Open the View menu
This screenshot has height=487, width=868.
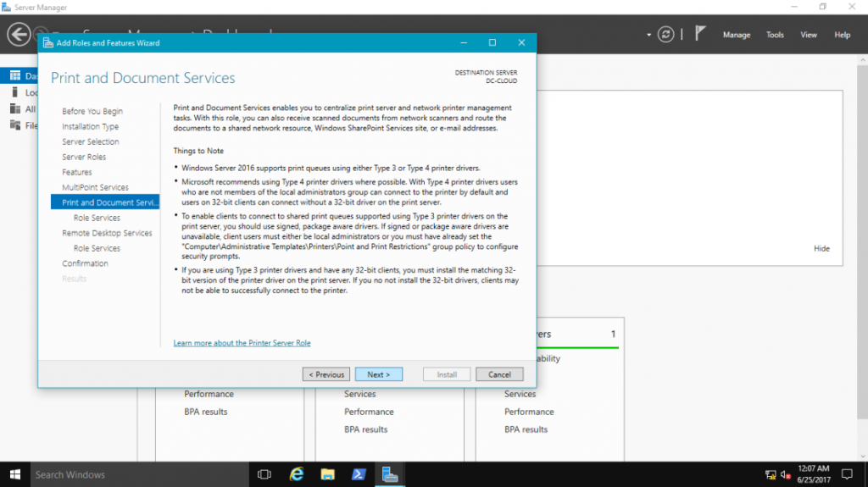[x=808, y=35]
